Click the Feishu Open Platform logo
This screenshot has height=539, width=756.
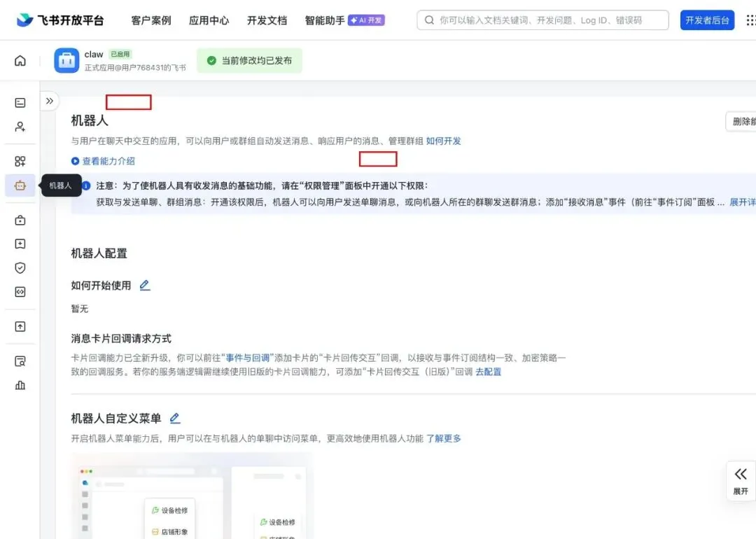[59, 20]
